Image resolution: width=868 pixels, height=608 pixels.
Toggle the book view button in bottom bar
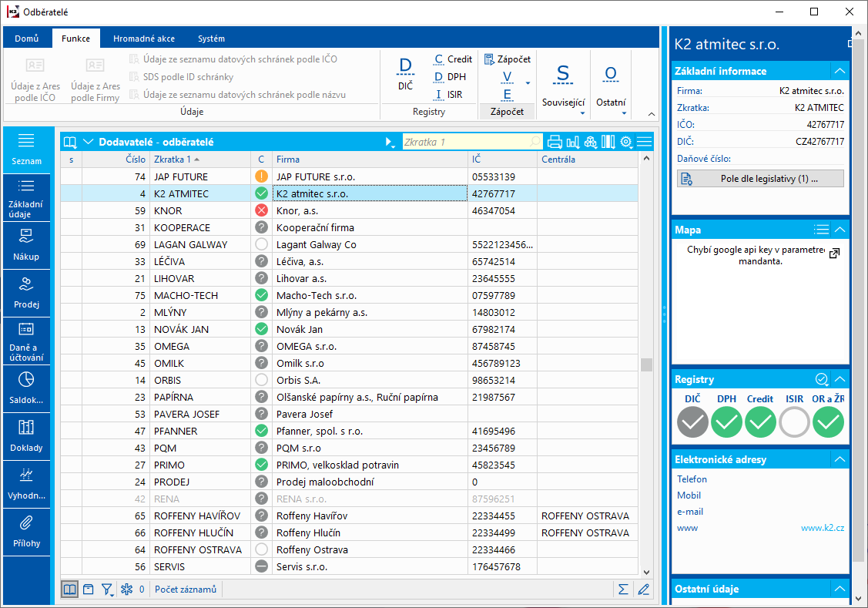(70, 590)
